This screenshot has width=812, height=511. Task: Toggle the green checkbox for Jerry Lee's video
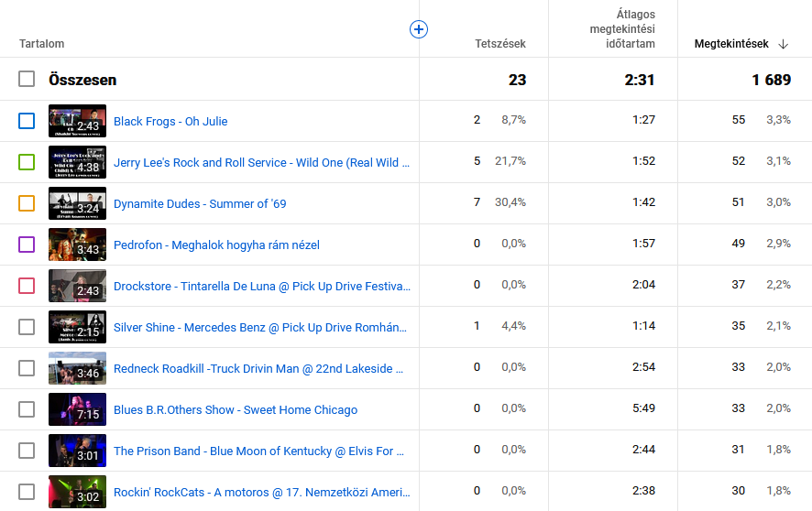click(27, 162)
